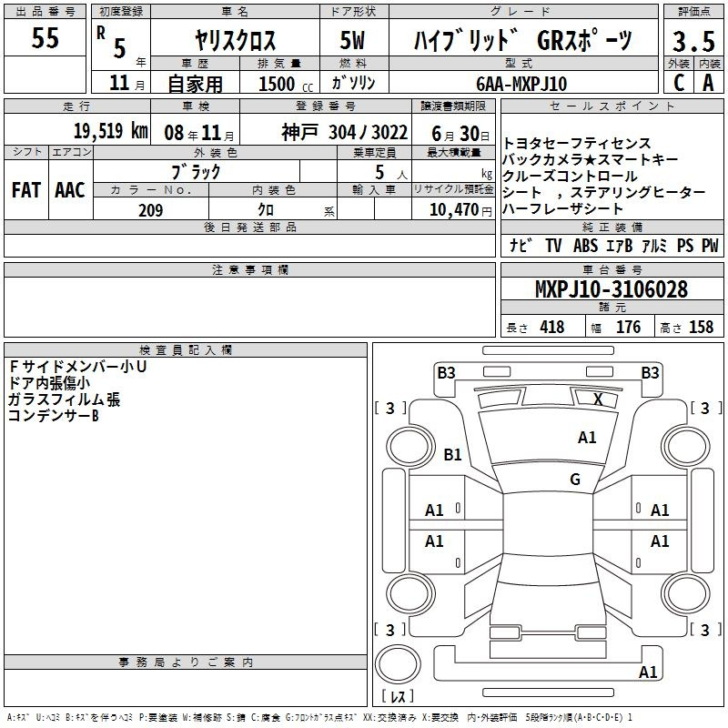Image resolution: width=728 pixels, height=728 pixels.
Task: Click the コンデンサーB inspector note
Action: tap(53, 416)
